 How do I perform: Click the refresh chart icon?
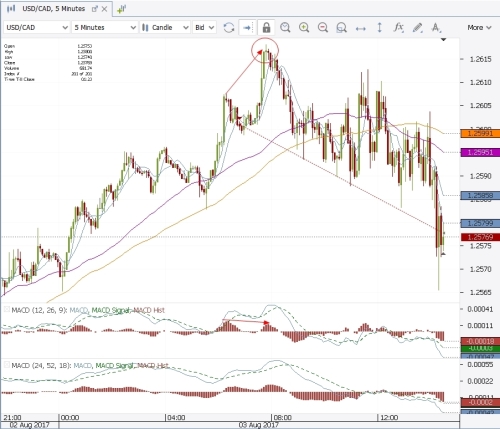[229, 28]
